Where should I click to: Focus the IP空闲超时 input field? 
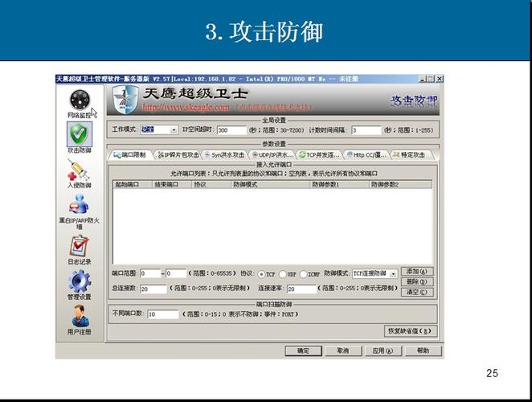pos(231,130)
